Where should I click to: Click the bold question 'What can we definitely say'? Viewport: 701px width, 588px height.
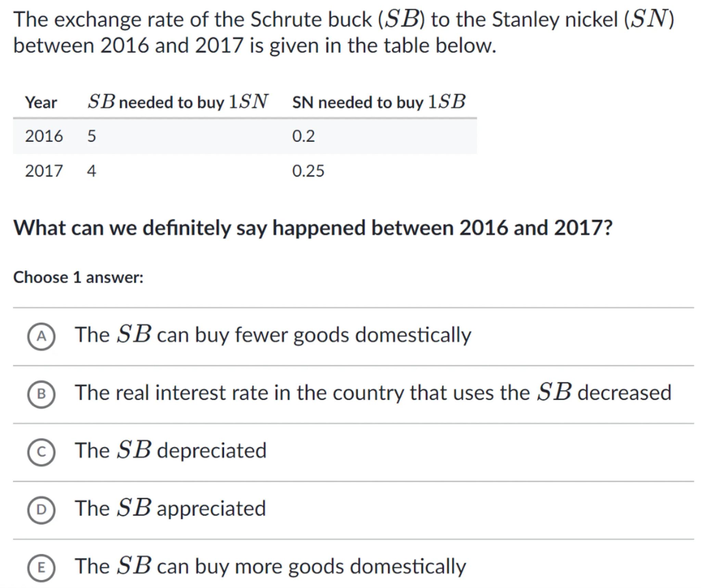click(x=313, y=228)
